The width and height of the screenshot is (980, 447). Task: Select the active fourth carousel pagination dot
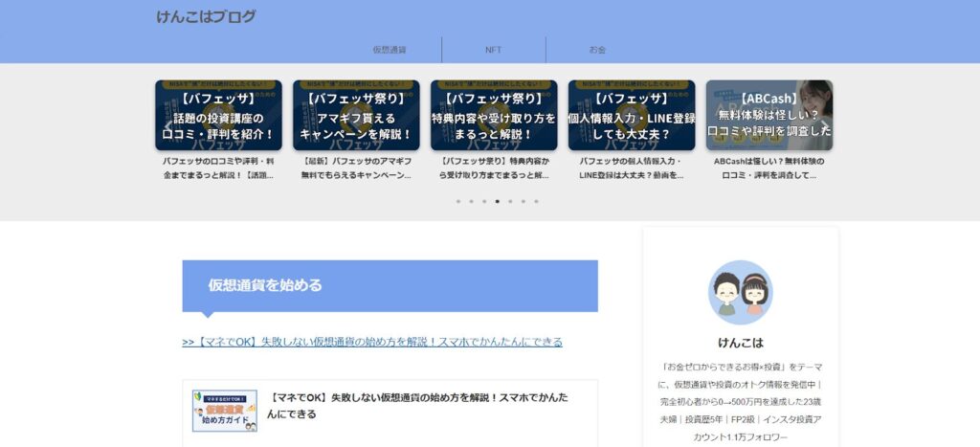(497, 201)
